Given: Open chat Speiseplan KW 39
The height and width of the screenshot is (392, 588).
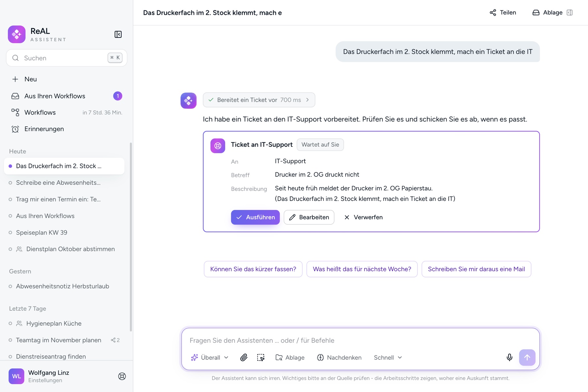Looking at the screenshot, I should coord(64,233).
